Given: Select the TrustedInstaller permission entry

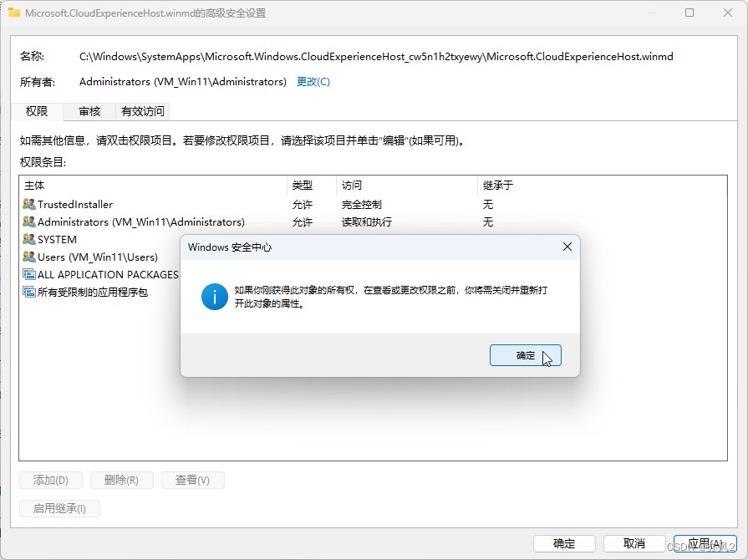Looking at the screenshot, I should (x=373, y=204).
